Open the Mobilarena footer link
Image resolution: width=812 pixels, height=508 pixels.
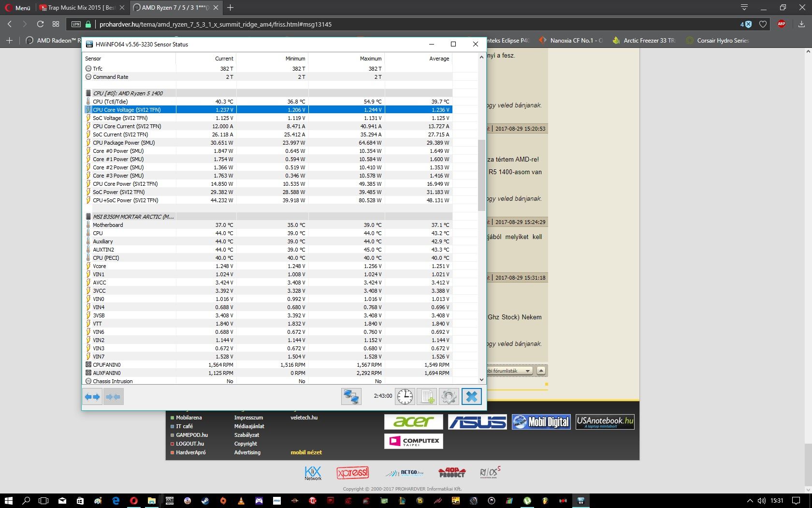pos(189,418)
